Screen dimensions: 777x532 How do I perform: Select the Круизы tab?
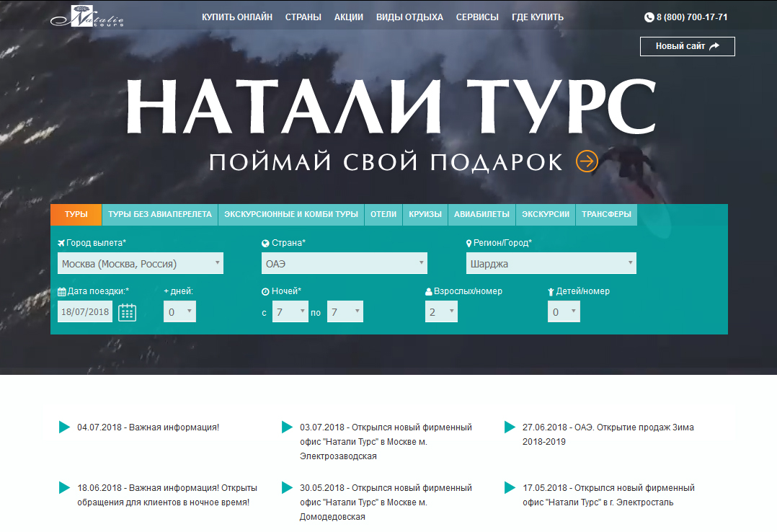click(425, 214)
